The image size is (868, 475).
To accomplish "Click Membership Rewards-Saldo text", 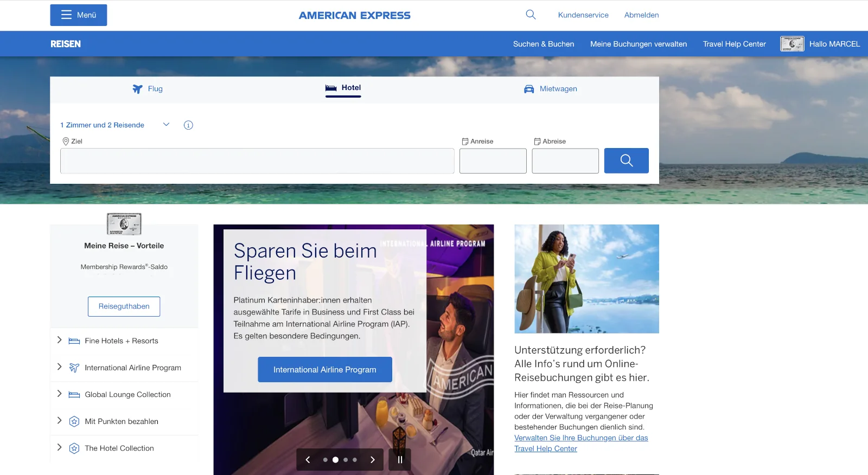I will pyautogui.click(x=124, y=267).
